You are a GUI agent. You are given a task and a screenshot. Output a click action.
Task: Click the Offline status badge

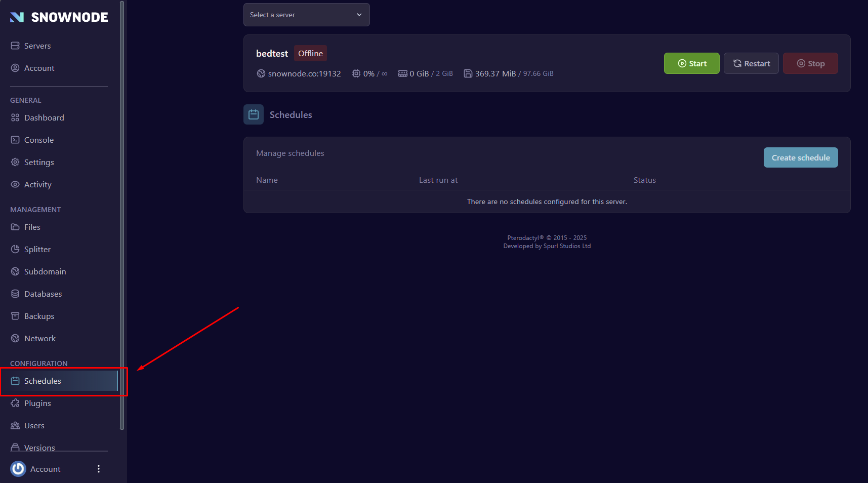(310, 53)
